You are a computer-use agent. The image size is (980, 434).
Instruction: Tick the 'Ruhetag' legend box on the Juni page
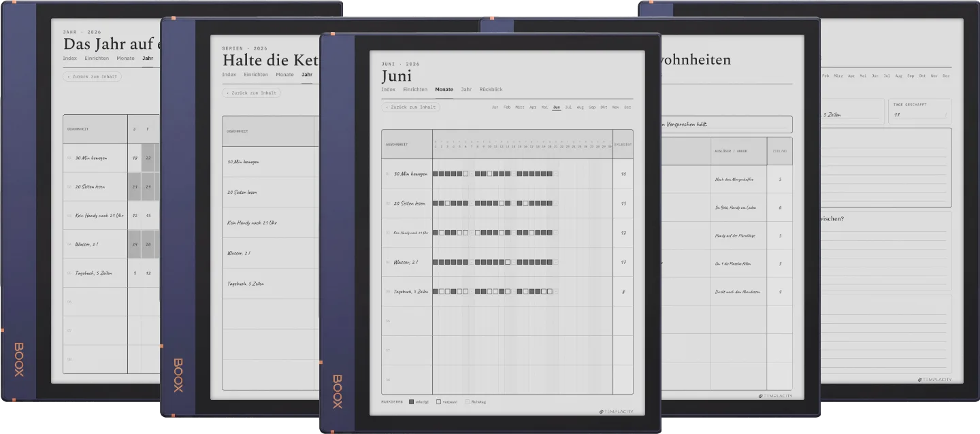(x=467, y=402)
